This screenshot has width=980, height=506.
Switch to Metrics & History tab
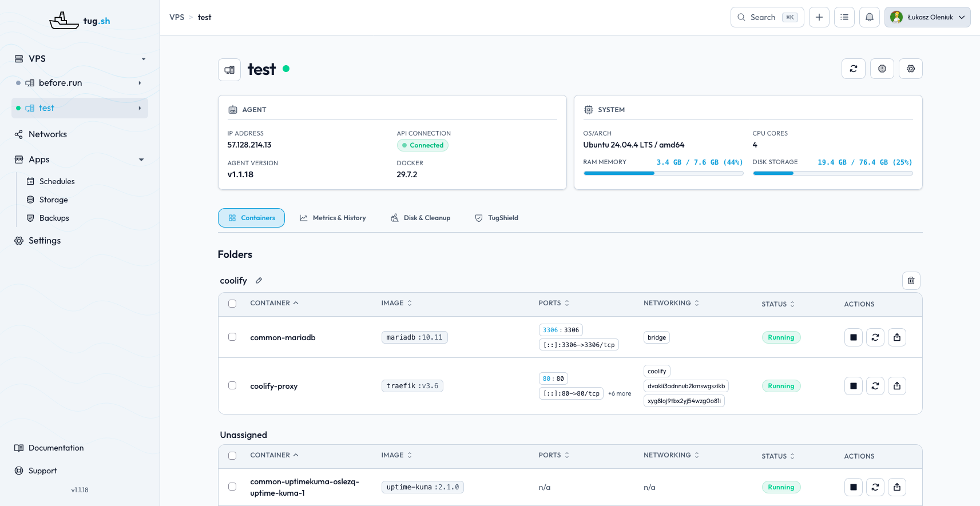tap(333, 218)
